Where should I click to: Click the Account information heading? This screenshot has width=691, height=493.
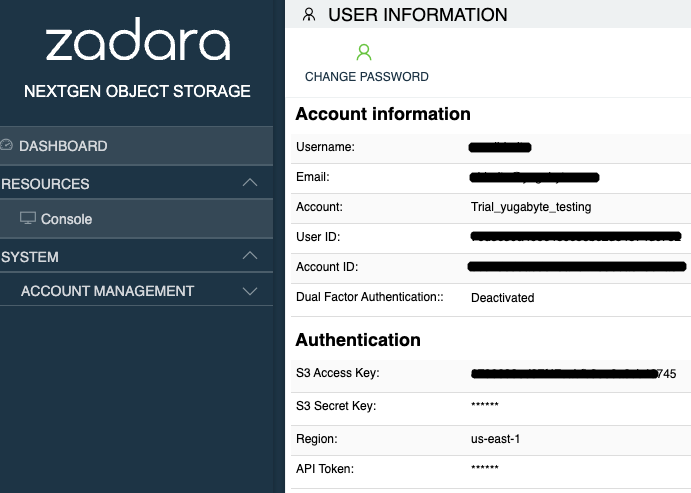(x=383, y=114)
